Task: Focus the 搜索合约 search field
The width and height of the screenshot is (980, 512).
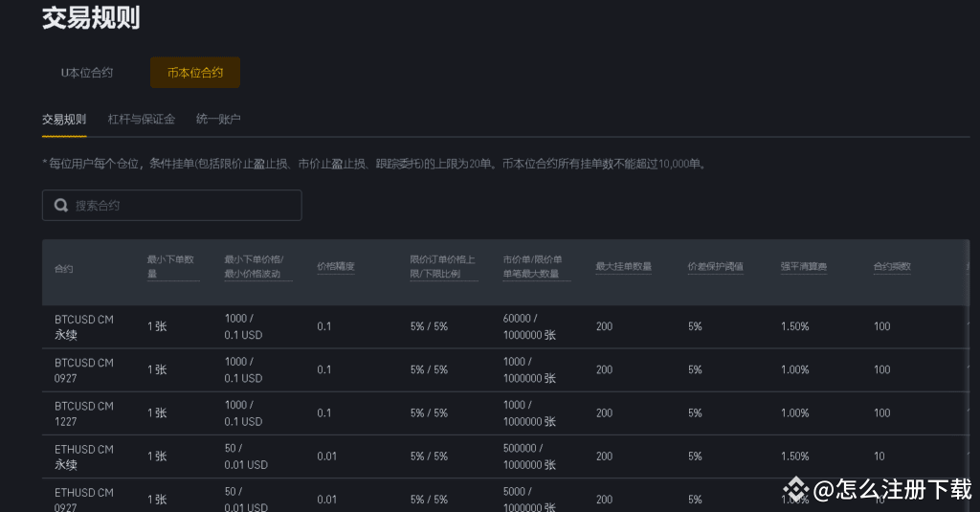Action: 182,206
